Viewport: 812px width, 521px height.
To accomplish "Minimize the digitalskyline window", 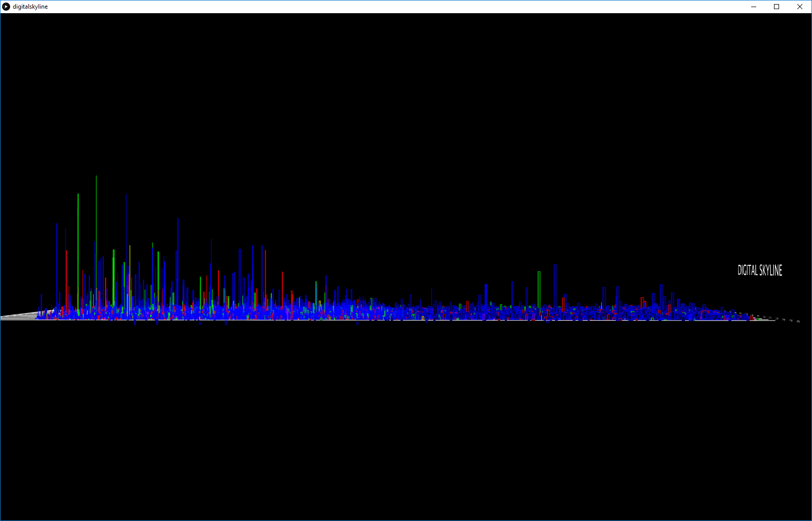I will (753, 7).
